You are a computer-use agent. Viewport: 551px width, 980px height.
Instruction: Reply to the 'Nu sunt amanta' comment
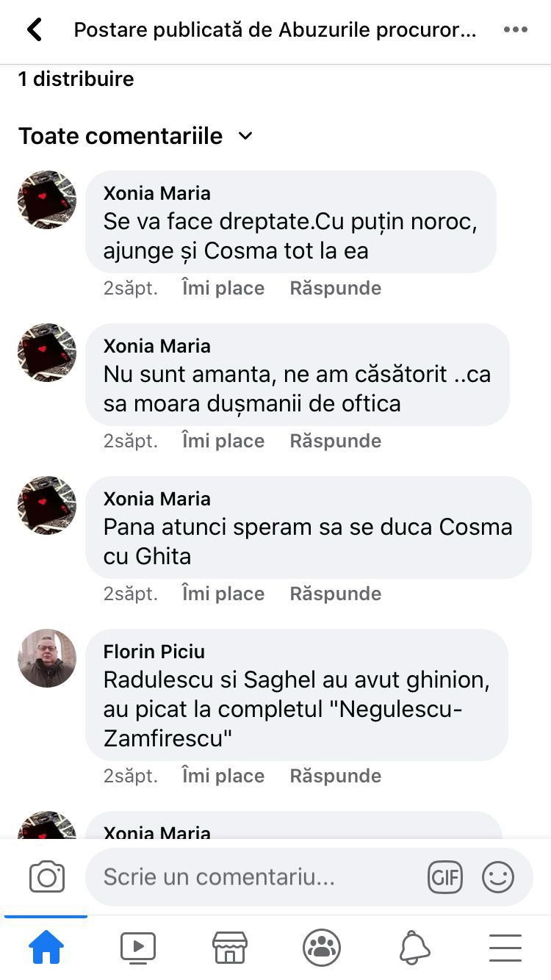click(x=335, y=441)
